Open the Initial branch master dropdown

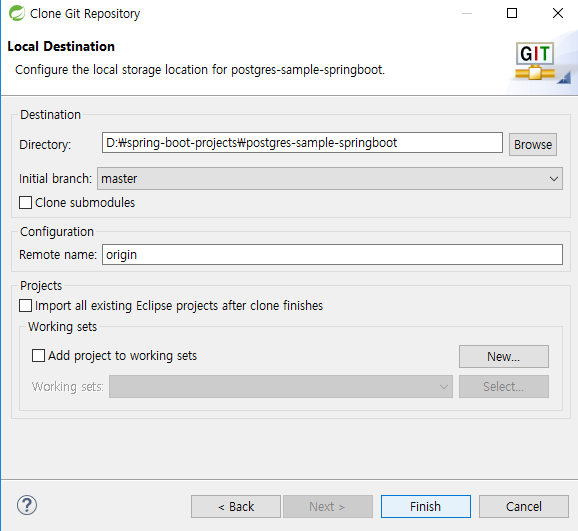[x=330, y=178]
